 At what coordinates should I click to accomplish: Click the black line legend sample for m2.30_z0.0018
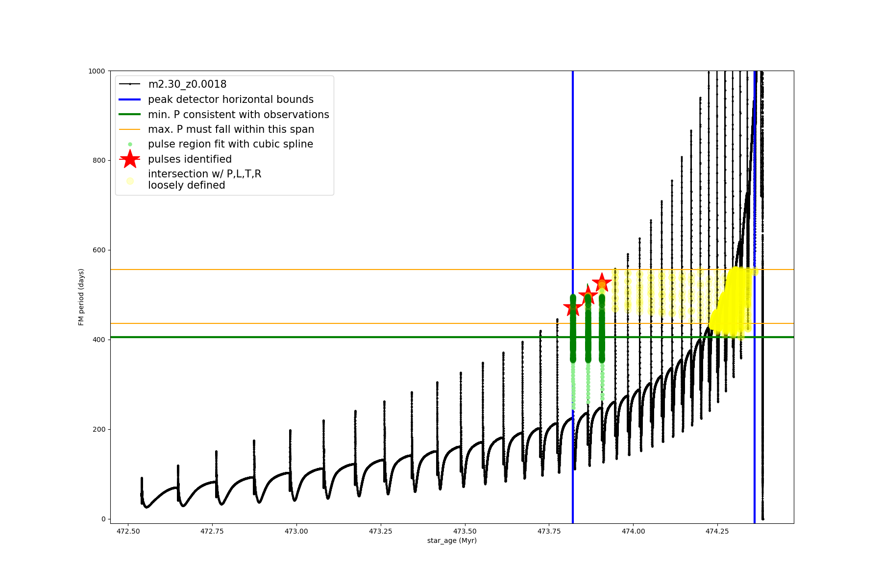(x=130, y=84)
